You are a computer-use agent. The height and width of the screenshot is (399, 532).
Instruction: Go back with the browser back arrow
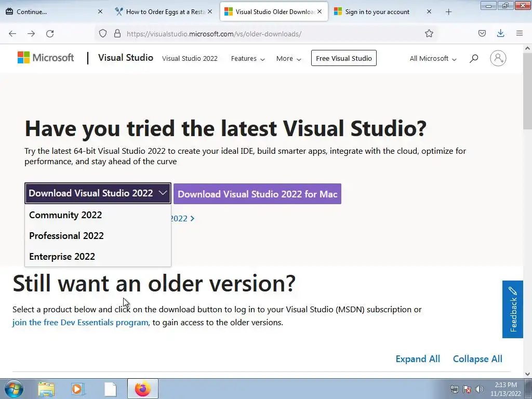(12, 34)
